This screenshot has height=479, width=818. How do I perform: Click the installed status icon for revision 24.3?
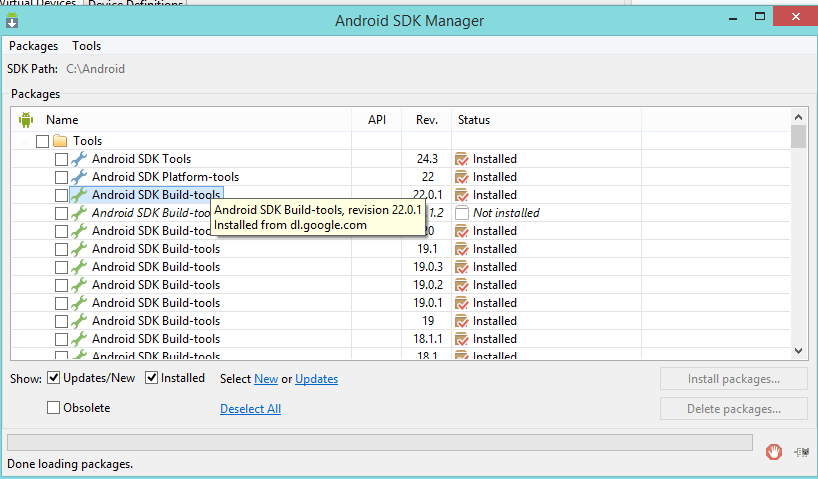(x=462, y=159)
